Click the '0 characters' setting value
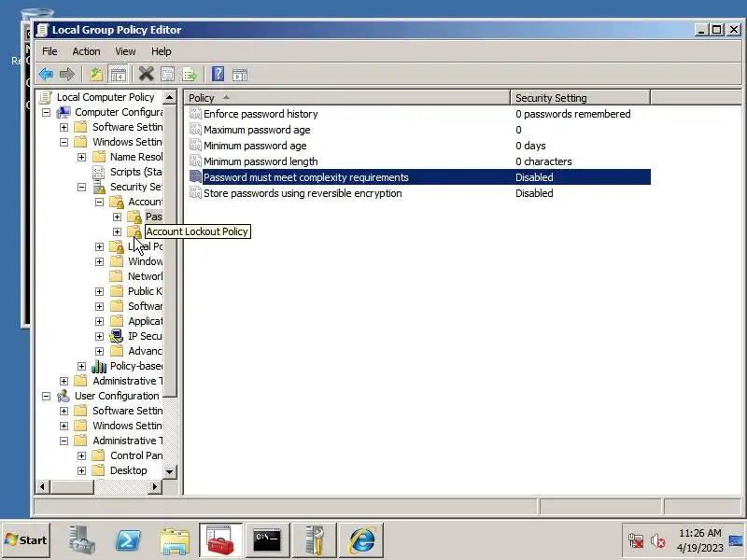The height and width of the screenshot is (560, 747). (543, 161)
